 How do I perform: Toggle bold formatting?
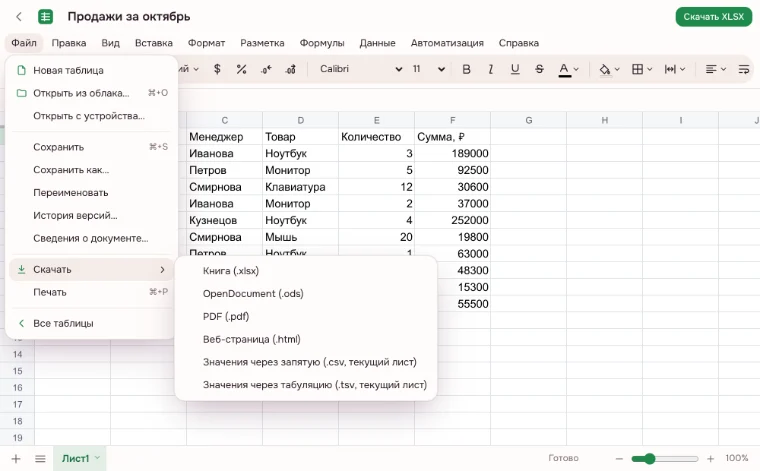coord(466,69)
